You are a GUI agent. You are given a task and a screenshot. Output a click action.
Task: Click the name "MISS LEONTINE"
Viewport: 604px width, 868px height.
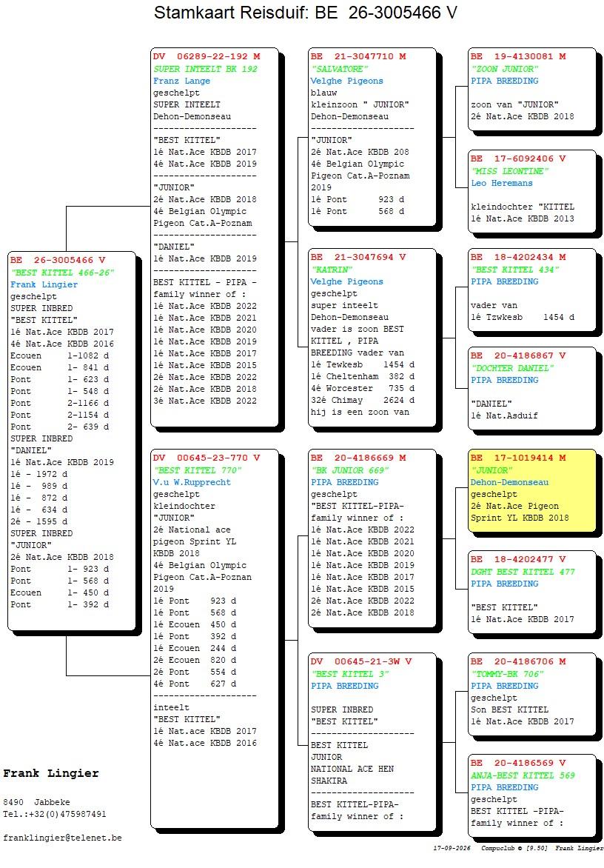click(x=510, y=171)
